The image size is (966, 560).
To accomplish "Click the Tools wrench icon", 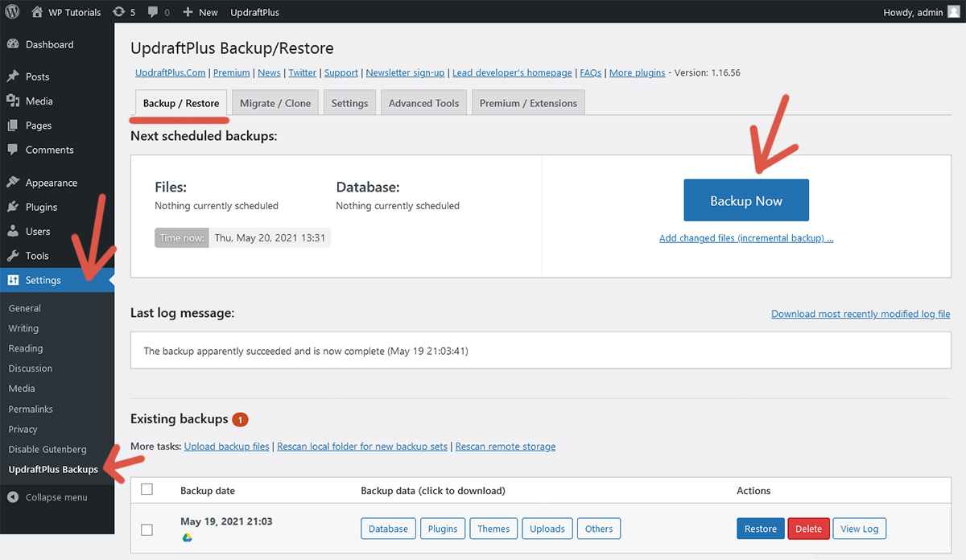I will point(13,255).
